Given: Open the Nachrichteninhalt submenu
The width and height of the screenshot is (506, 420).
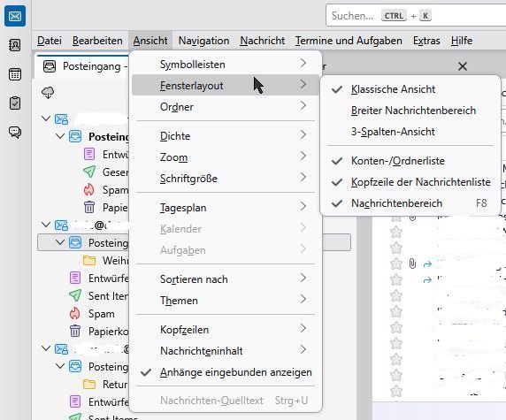Looking at the screenshot, I should pyautogui.click(x=226, y=351).
